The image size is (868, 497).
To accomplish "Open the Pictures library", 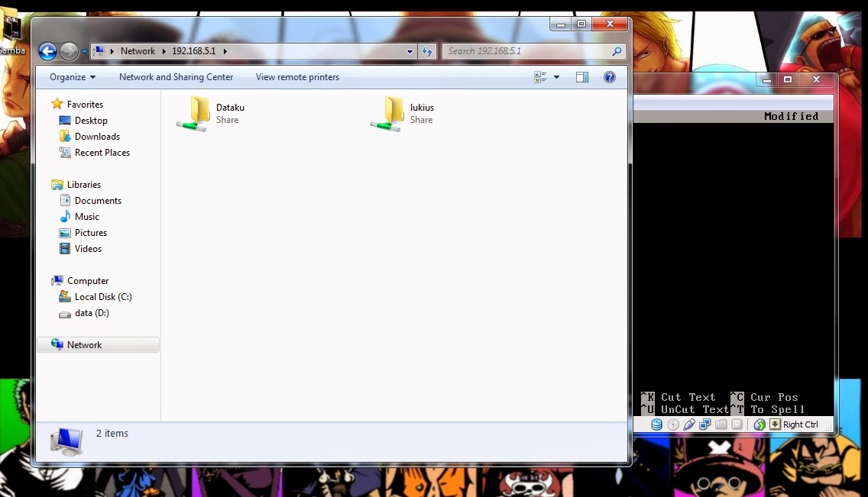I will (x=90, y=232).
